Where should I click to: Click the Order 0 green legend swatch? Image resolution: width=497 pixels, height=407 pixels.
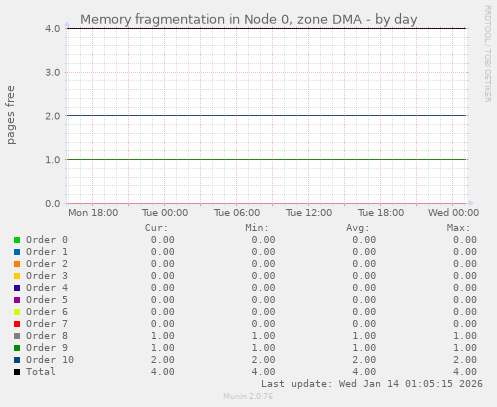(17, 240)
